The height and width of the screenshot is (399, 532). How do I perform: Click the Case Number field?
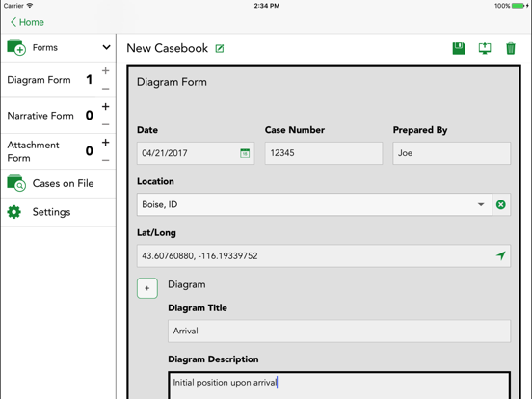coord(324,153)
